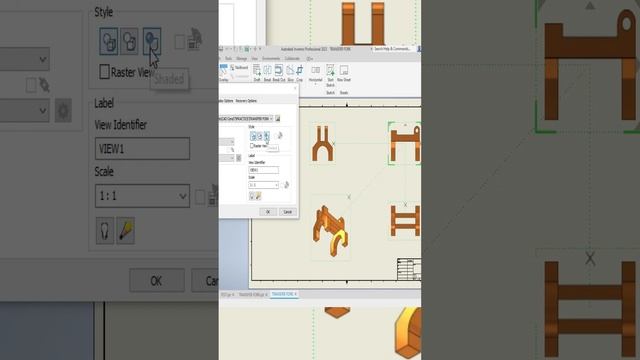Tick the Raster View checkbox in Inventor dialog

click(x=251, y=146)
